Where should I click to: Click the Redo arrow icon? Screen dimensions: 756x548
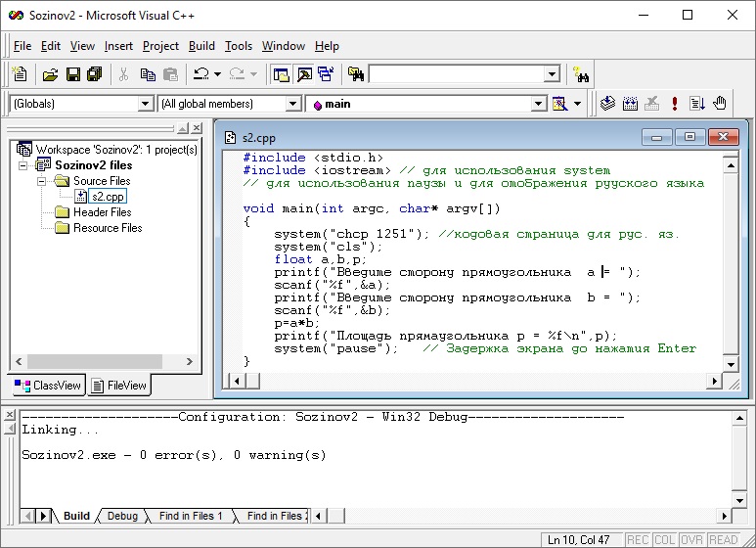coord(237,74)
